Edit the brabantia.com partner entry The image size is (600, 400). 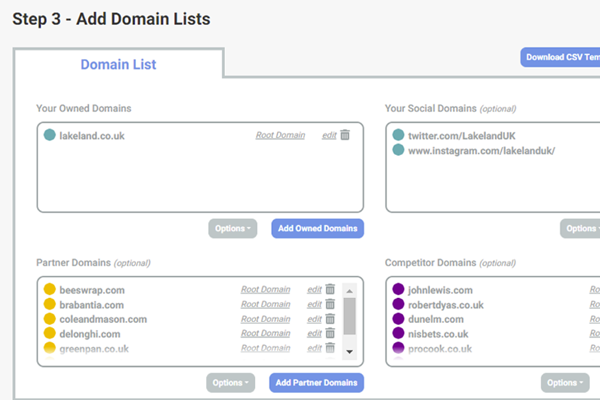(x=314, y=304)
